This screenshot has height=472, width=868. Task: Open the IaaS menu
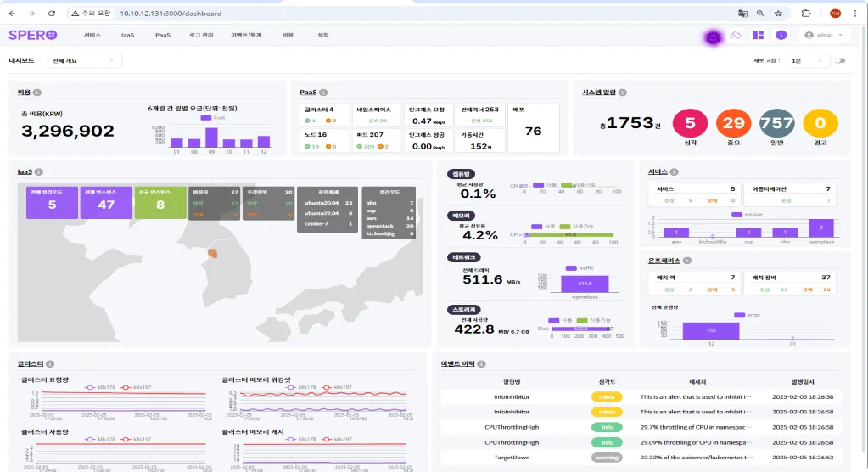click(x=127, y=35)
